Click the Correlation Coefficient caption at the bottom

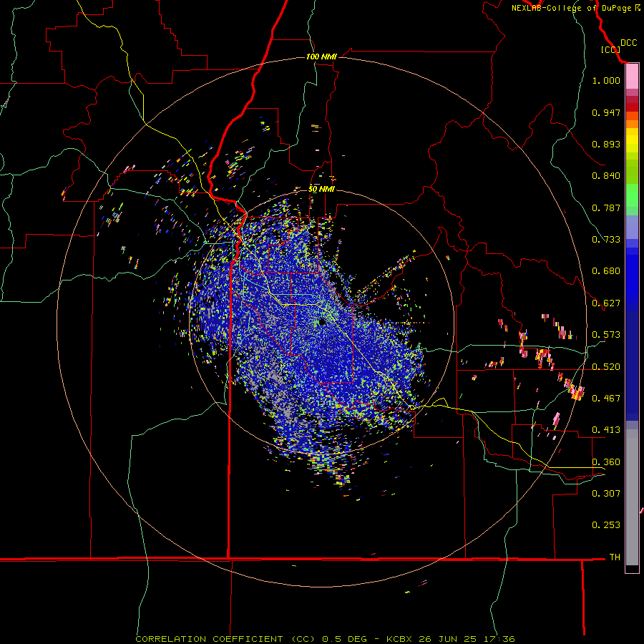tap(325, 639)
